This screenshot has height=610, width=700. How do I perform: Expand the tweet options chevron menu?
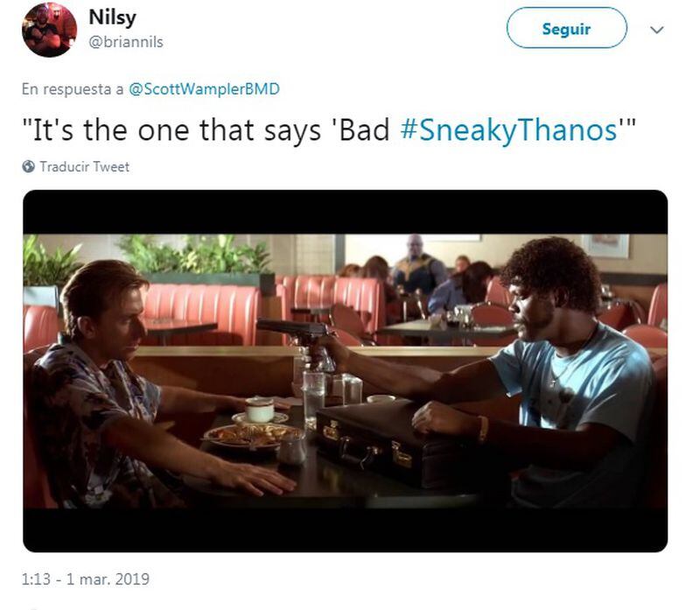click(x=657, y=30)
